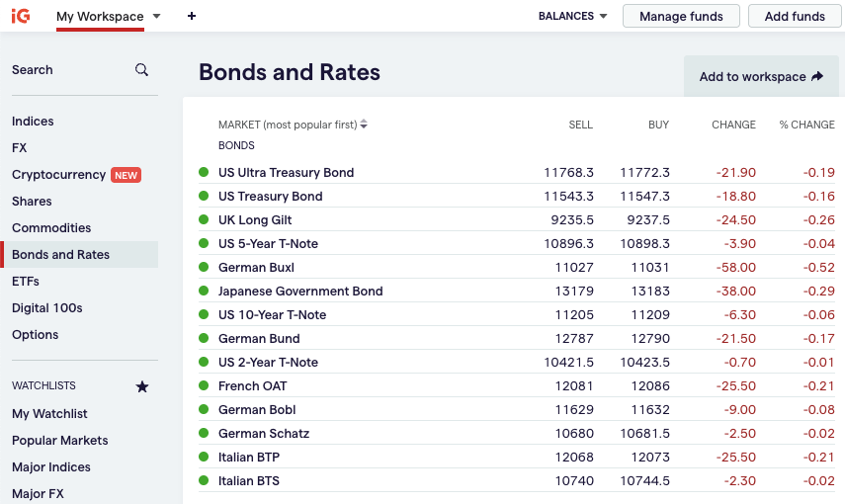The image size is (845, 504).
Task: Open the Options category
Action: coord(35,335)
